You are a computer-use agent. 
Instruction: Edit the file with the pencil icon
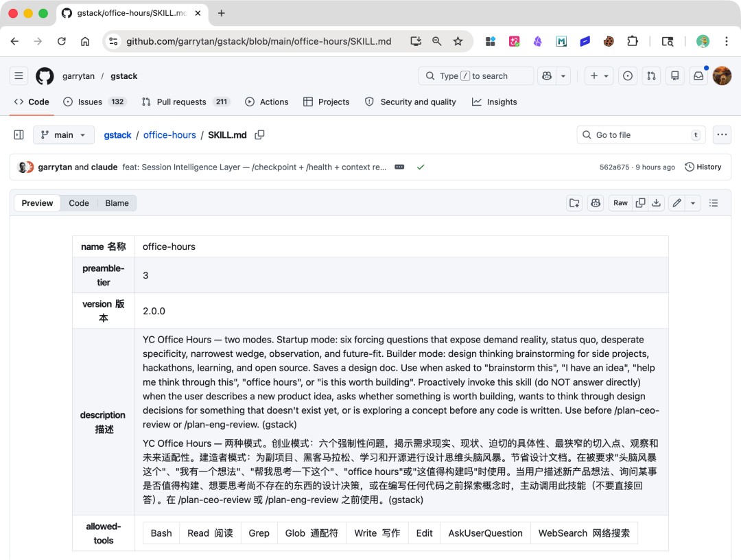pyautogui.click(x=677, y=203)
